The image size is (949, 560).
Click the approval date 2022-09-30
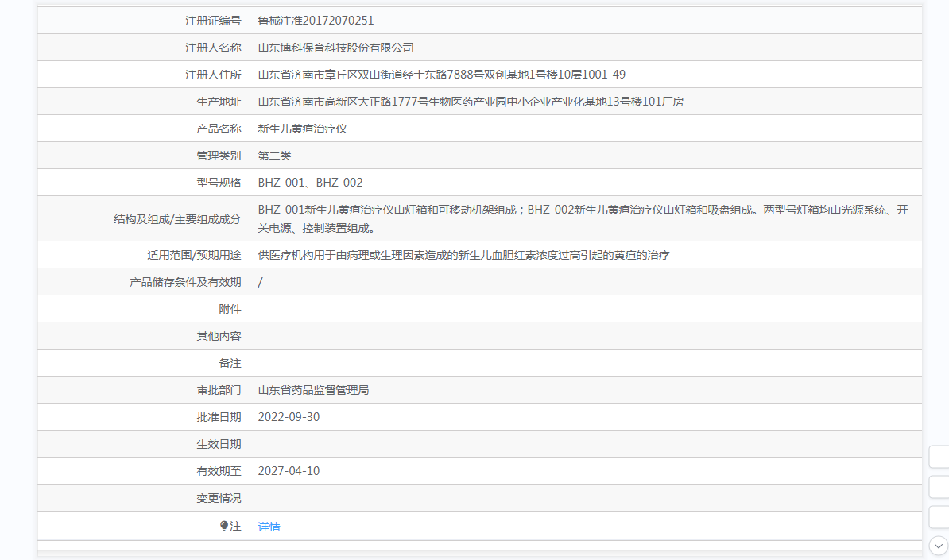click(289, 417)
